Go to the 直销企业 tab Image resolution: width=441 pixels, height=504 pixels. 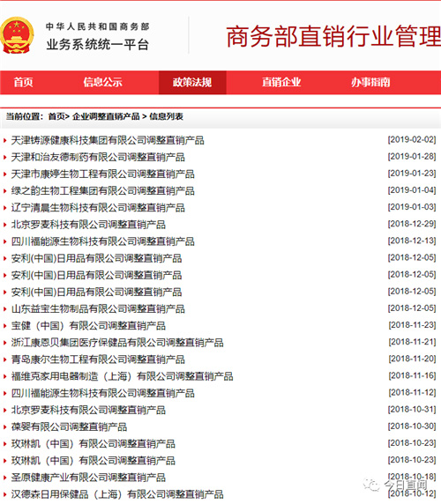point(281,82)
